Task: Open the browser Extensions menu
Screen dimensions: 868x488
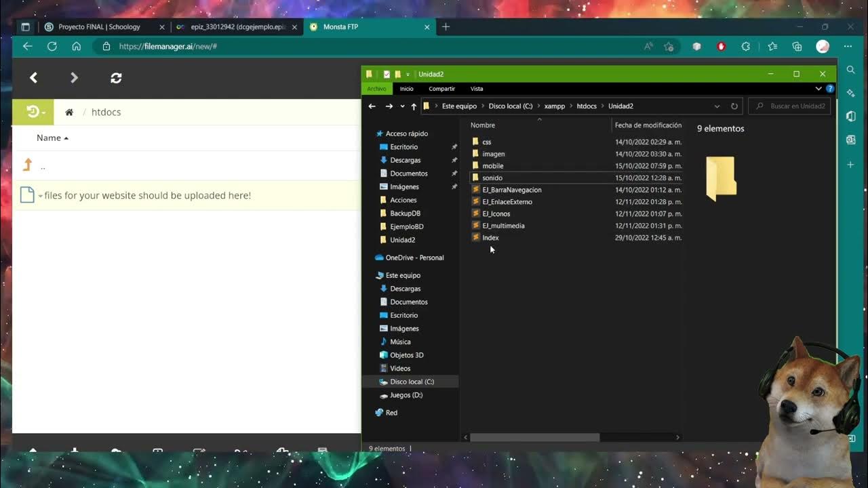Action: (x=746, y=46)
